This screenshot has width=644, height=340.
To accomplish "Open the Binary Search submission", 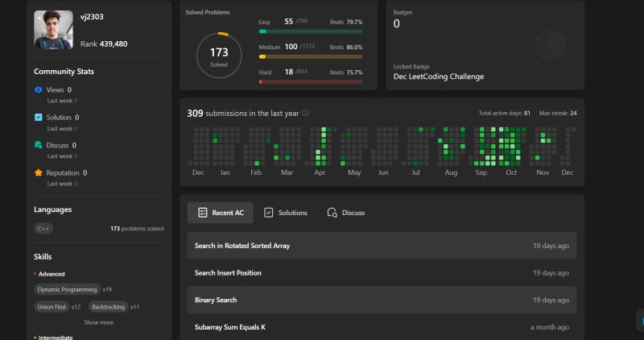I will 382,300.
